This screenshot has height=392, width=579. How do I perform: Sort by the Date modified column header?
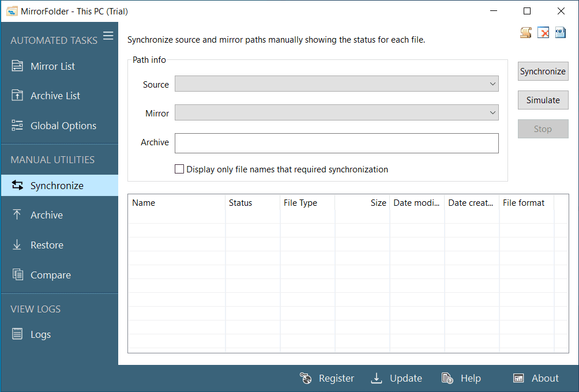pyautogui.click(x=417, y=203)
